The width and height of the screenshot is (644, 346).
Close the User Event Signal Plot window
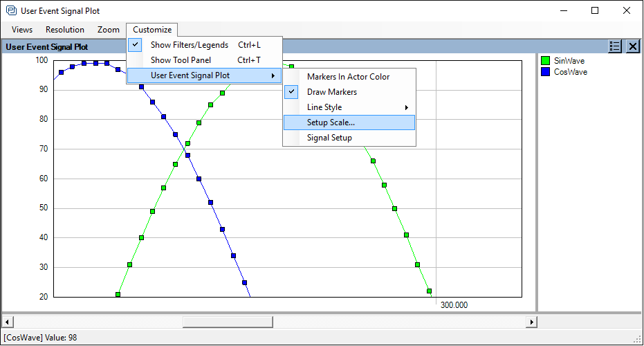point(626,10)
